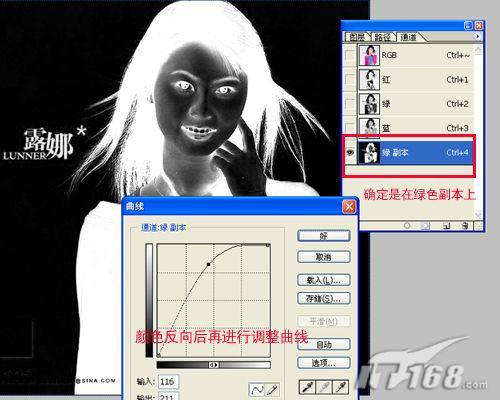The image size is (500, 400).
Task: Click the 自动 button in Curves dialog
Action: tap(324, 344)
